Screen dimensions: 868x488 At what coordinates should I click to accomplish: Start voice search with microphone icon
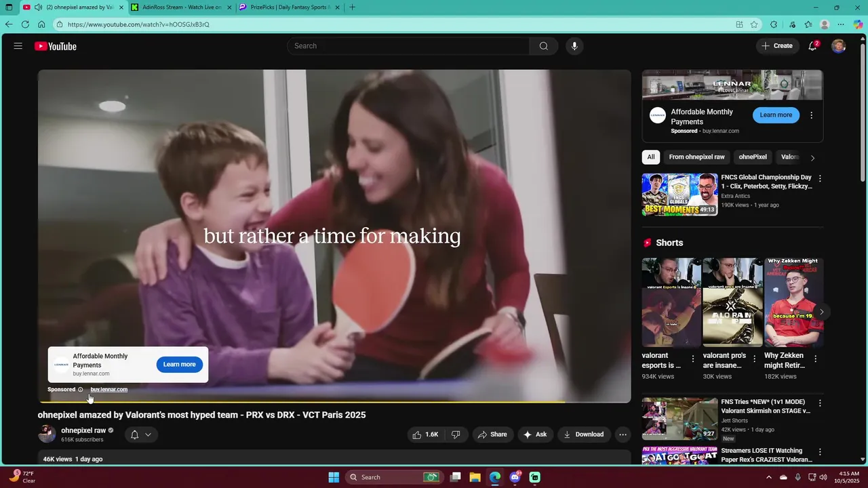click(574, 46)
